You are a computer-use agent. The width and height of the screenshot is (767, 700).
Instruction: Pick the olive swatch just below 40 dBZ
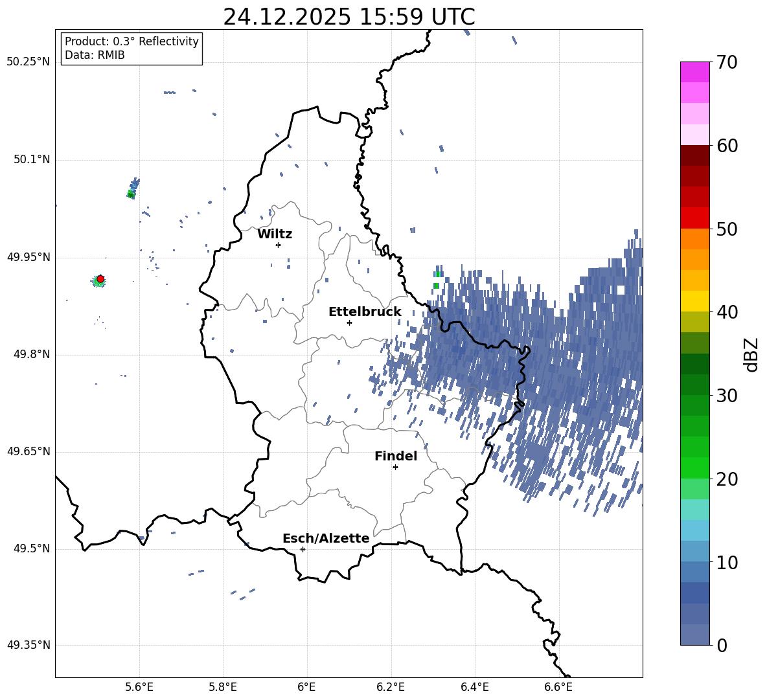click(695, 322)
